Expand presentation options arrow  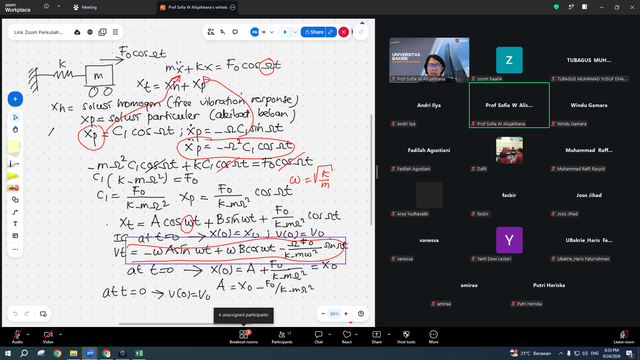tap(295, 32)
